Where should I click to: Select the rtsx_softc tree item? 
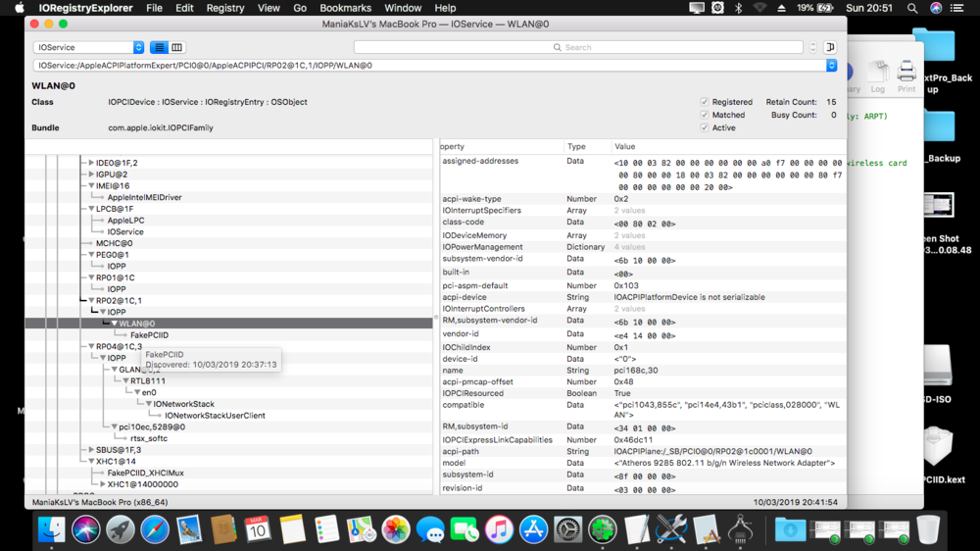pyautogui.click(x=149, y=438)
